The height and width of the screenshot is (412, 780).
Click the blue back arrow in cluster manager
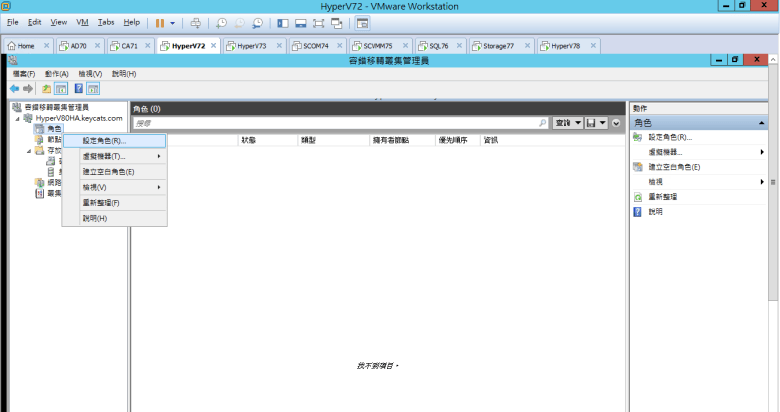coord(15,88)
